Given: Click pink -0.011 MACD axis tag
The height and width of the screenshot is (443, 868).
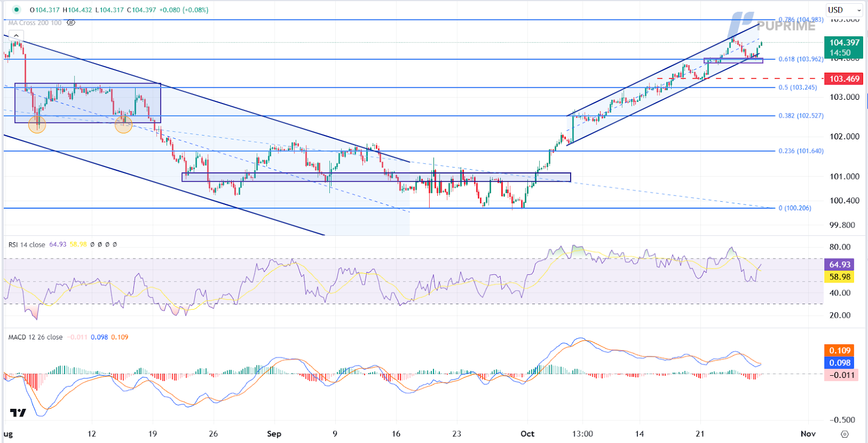Looking at the screenshot, I should pyautogui.click(x=841, y=375).
